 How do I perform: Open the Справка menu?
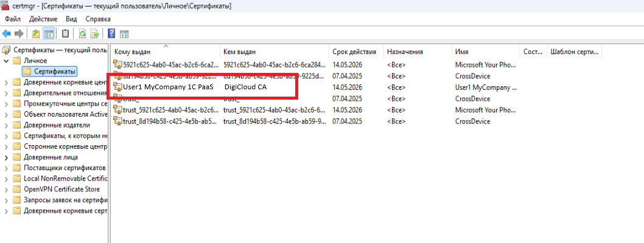pos(98,19)
